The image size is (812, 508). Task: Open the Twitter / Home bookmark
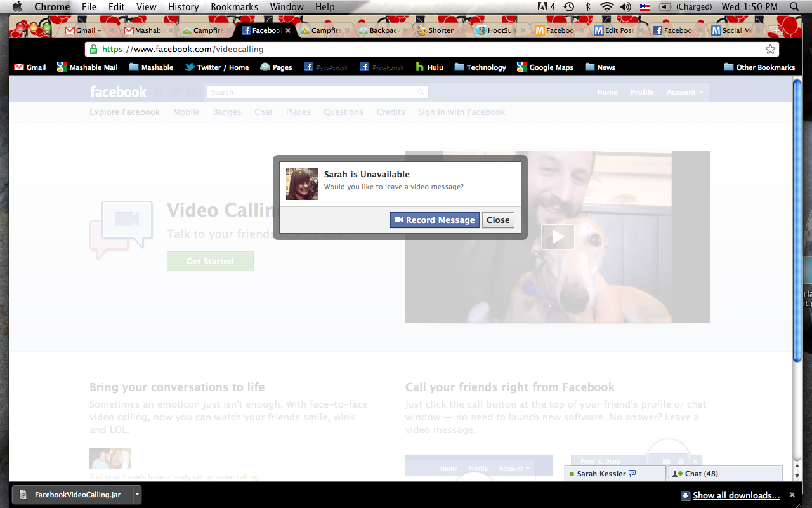[x=216, y=67]
